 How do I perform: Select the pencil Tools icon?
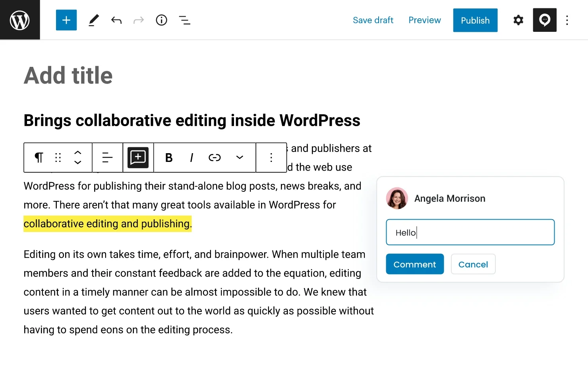[94, 20]
